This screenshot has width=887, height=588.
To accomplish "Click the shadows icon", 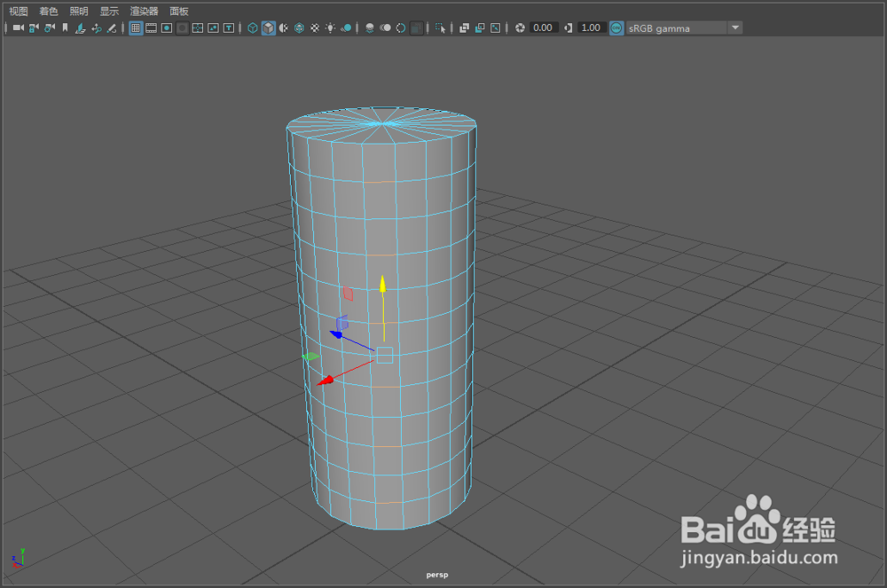I will (346, 27).
